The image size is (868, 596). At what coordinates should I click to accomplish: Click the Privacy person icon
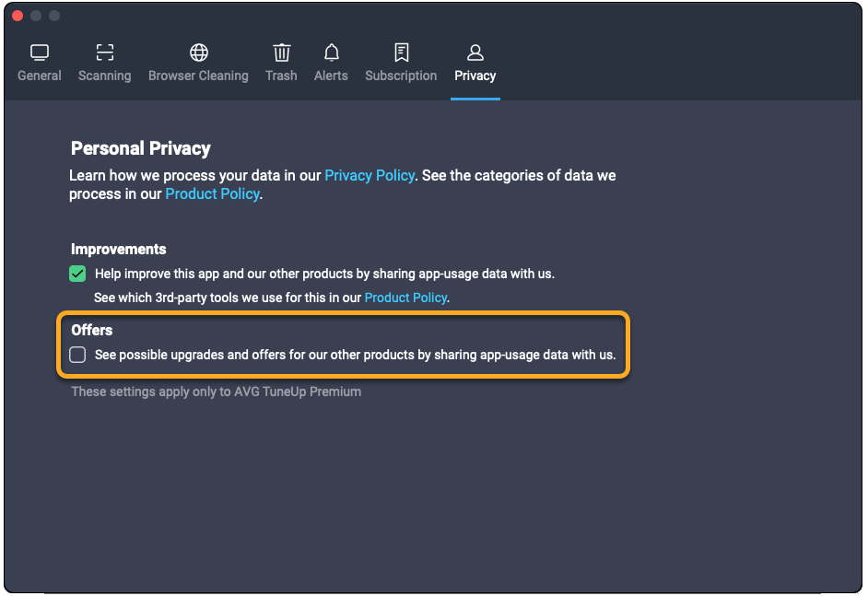475,53
